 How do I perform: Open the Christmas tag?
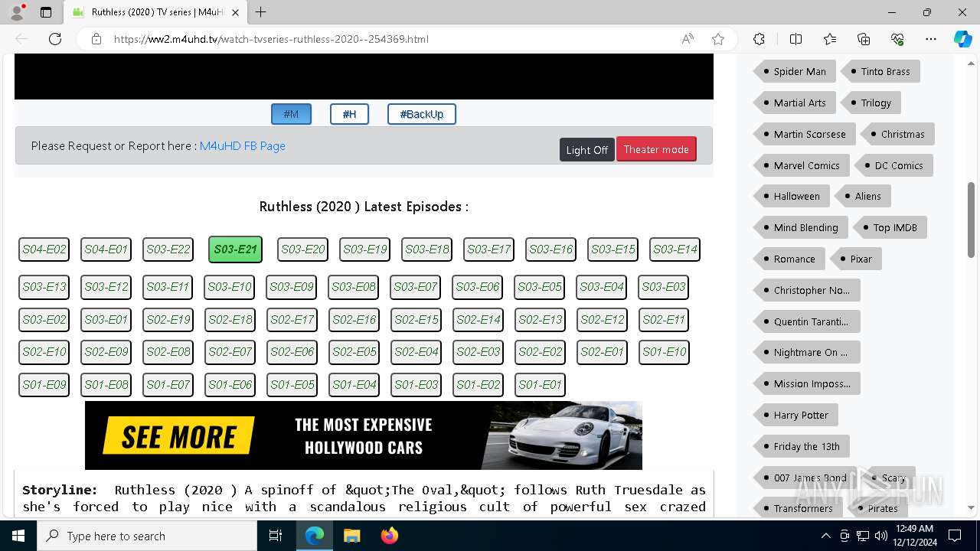897,134
